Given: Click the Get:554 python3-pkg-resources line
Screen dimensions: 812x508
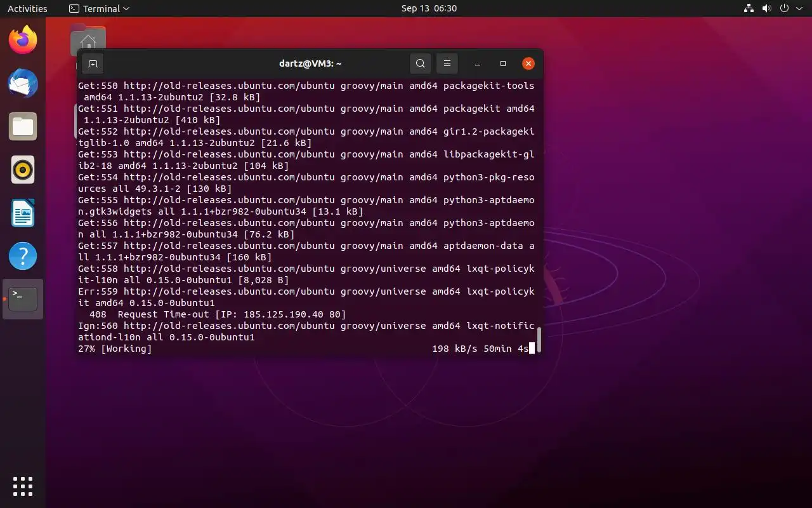Looking at the screenshot, I should [306, 183].
